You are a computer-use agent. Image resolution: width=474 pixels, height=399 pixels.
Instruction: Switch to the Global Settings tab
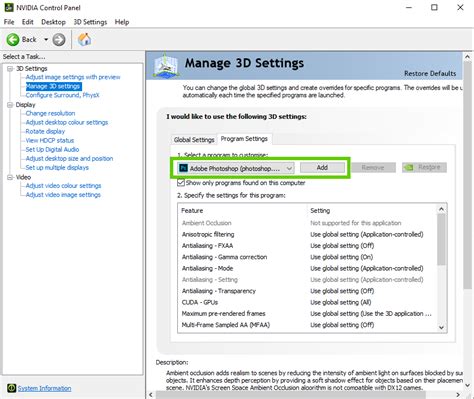click(194, 140)
